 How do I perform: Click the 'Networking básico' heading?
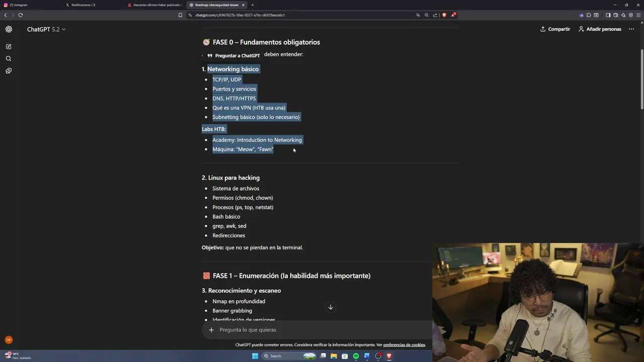pyautogui.click(x=233, y=69)
